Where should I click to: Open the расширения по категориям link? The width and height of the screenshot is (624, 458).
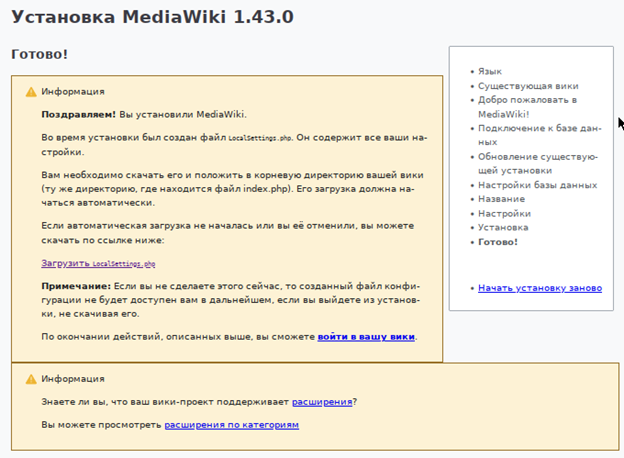[x=231, y=425]
